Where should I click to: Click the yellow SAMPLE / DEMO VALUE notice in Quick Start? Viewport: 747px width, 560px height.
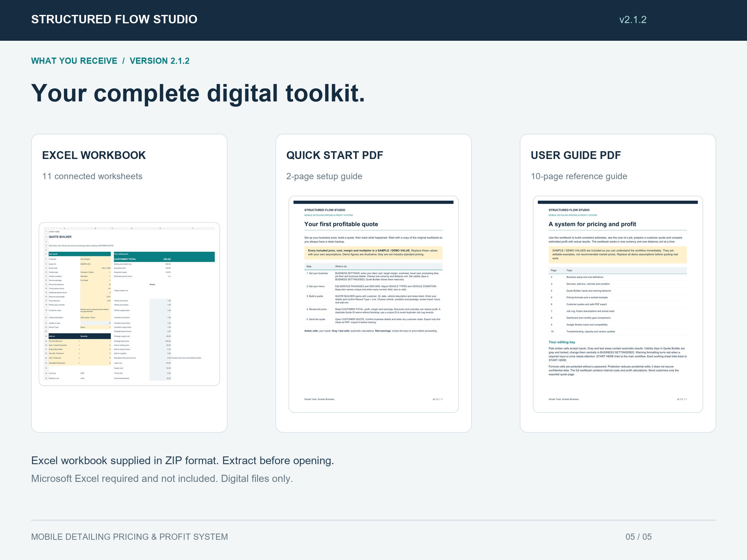pos(374,253)
